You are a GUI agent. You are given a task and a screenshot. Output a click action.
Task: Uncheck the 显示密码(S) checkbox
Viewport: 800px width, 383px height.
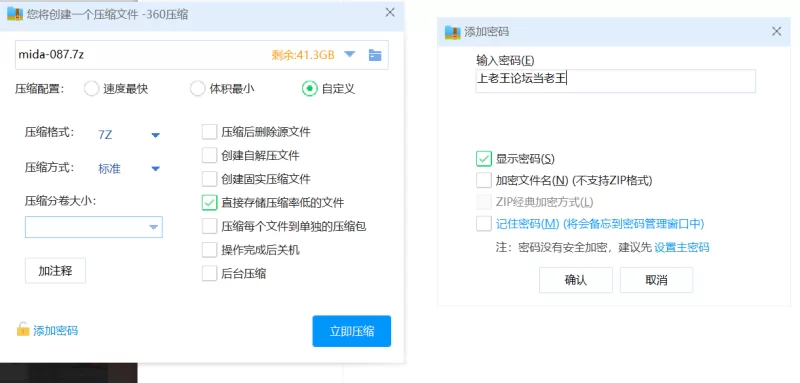click(x=483, y=159)
